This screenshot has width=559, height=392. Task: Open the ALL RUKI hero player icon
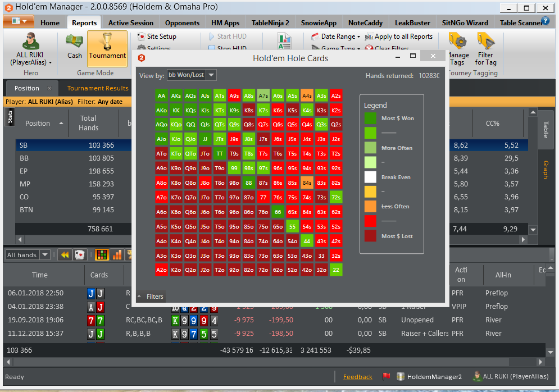[31, 40]
